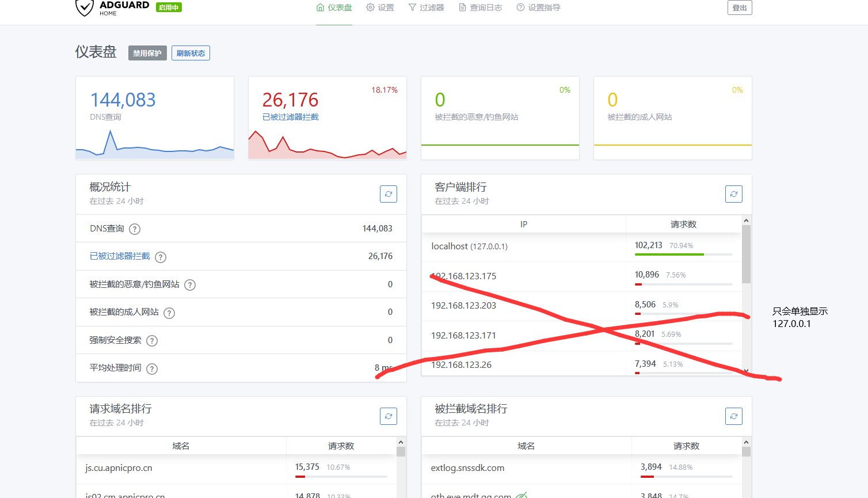Click help icon beside 强制安全搜索
Screen dimensions: 868x498
pyautogui.click(x=152, y=341)
